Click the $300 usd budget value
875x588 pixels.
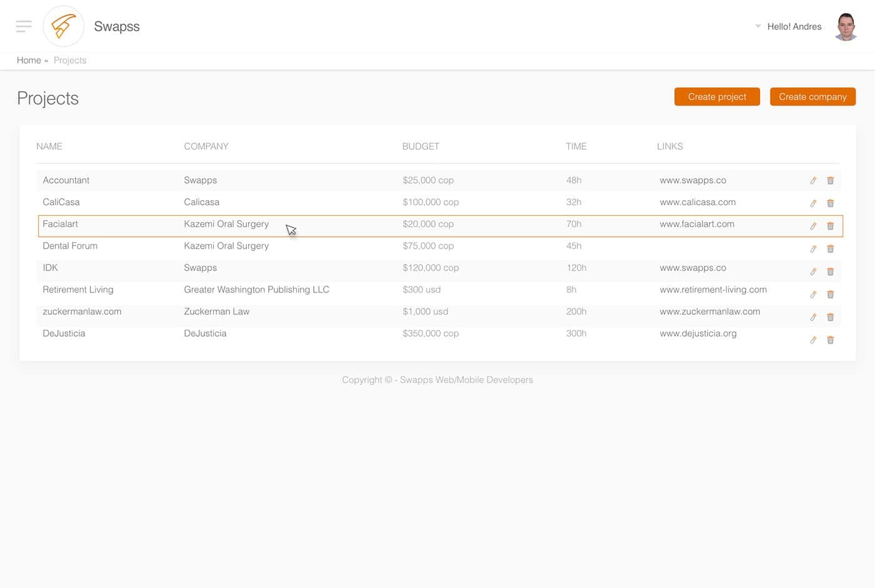pos(421,289)
